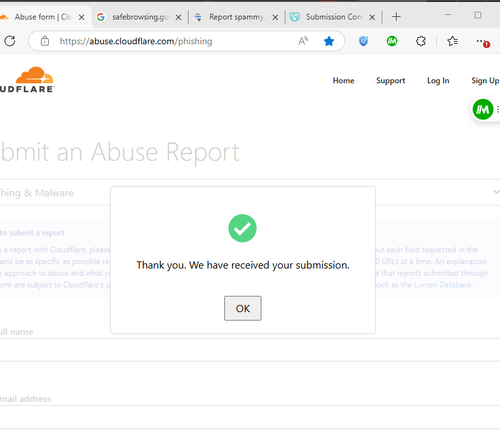Screen dimensions: 500x437
Task: Click the Cloudflare logo
Action: tap(27, 79)
